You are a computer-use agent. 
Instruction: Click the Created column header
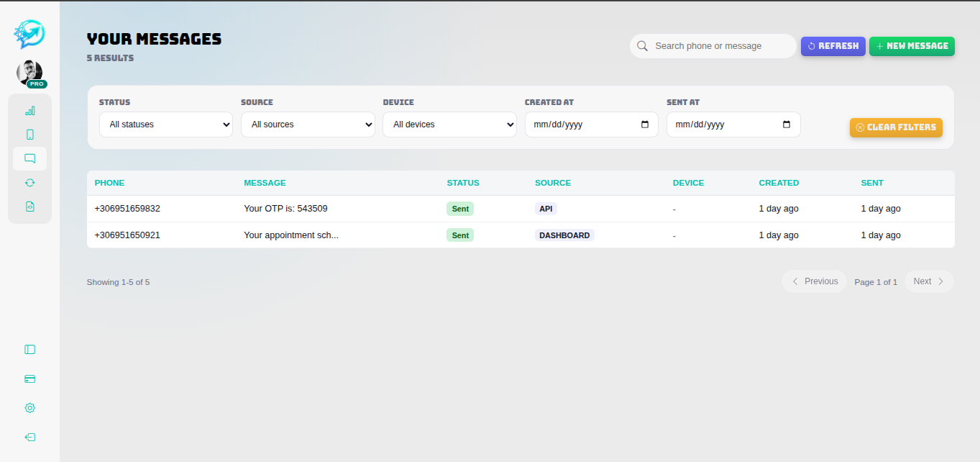click(779, 183)
